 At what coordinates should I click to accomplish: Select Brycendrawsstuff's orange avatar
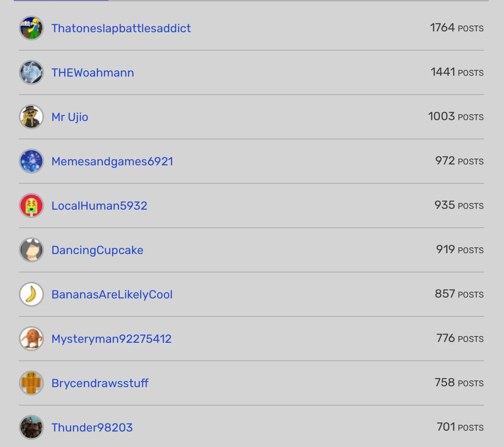coord(31,383)
